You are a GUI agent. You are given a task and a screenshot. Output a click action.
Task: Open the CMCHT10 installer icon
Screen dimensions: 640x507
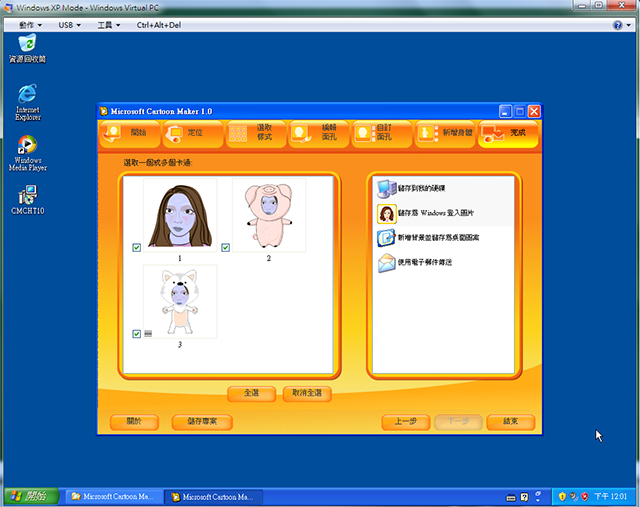point(27,200)
